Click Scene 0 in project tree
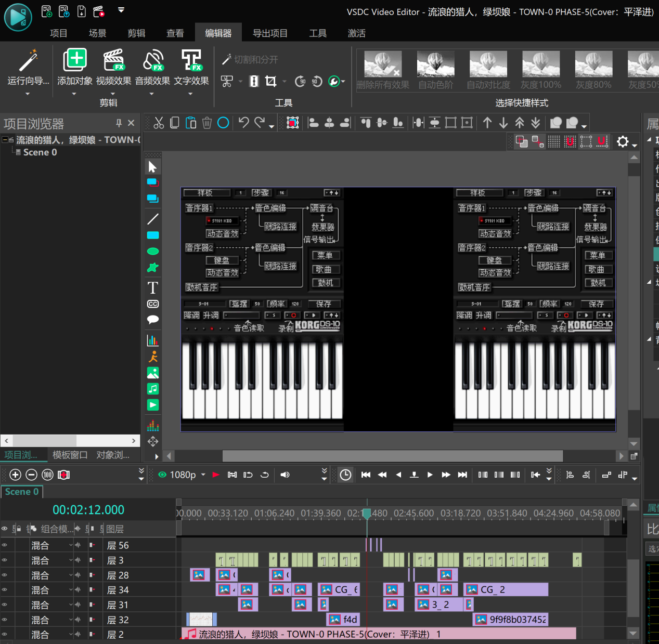Screen dimensions: 659x644 click(40, 152)
